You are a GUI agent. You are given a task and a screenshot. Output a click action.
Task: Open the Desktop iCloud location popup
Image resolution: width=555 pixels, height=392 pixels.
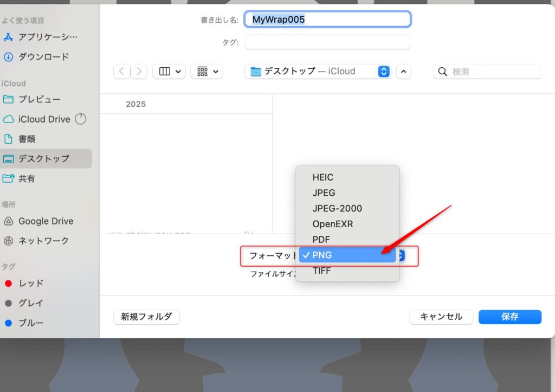click(x=317, y=72)
